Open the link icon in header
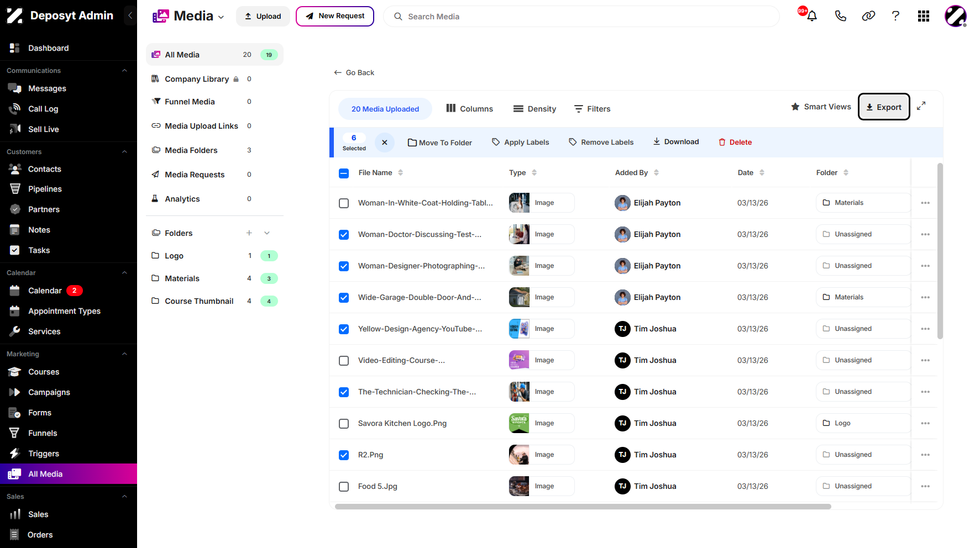 pyautogui.click(x=868, y=16)
